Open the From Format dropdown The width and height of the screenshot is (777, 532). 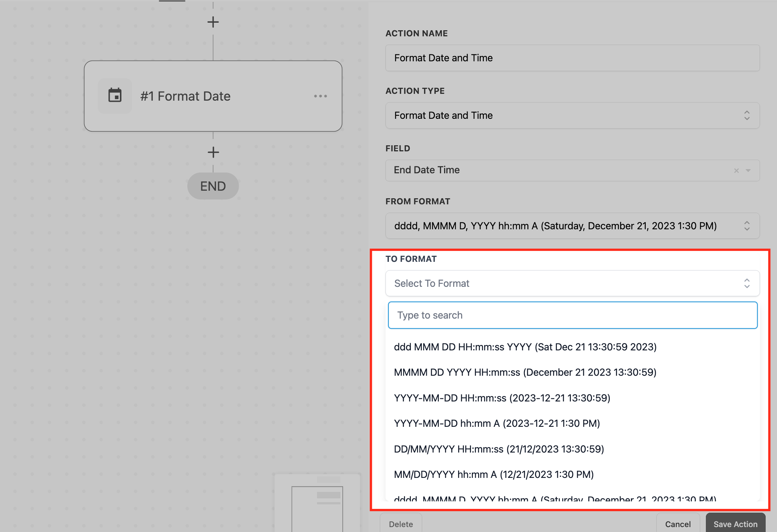[572, 226]
